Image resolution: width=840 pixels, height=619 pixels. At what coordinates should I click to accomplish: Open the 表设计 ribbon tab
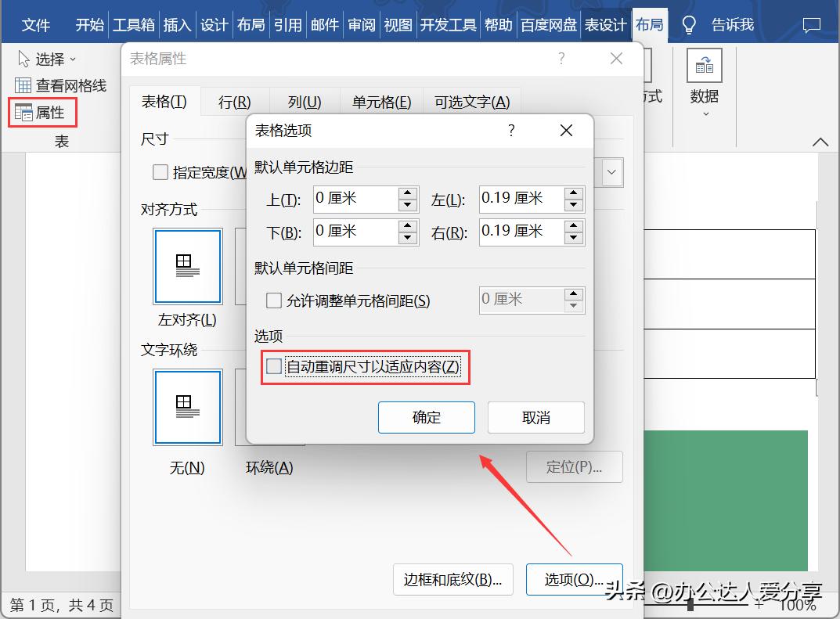click(605, 24)
